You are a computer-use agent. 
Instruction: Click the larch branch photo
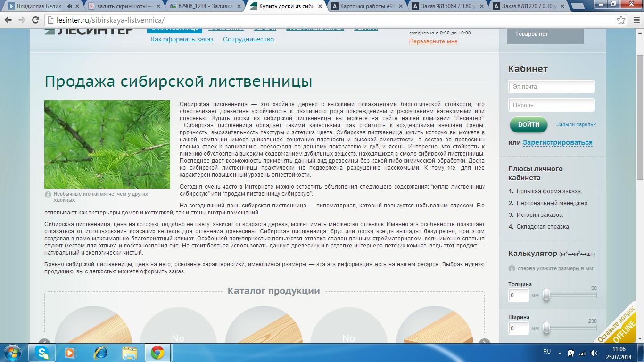click(x=107, y=144)
